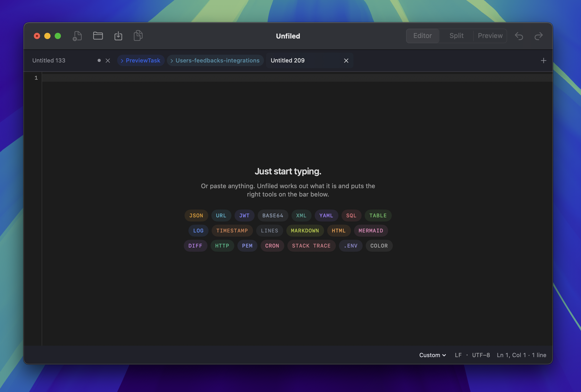Click the JWT format chip
The height and width of the screenshot is (392, 581).
[x=244, y=216]
